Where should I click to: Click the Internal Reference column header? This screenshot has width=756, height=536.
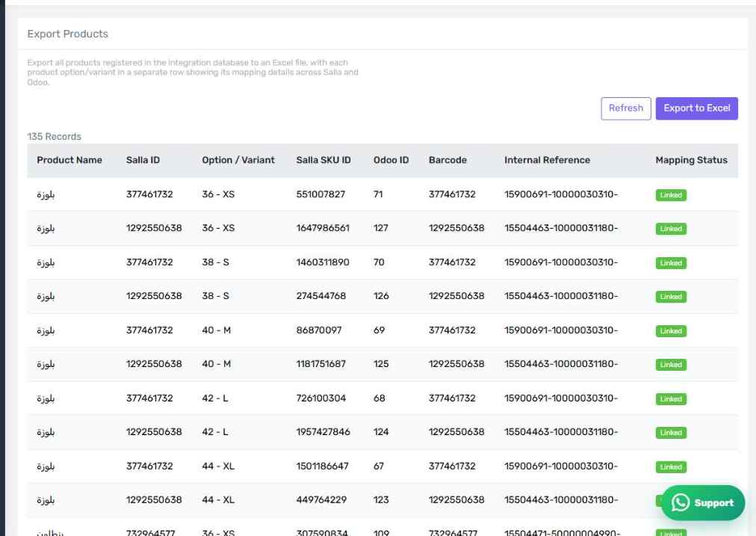tap(548, 160)
